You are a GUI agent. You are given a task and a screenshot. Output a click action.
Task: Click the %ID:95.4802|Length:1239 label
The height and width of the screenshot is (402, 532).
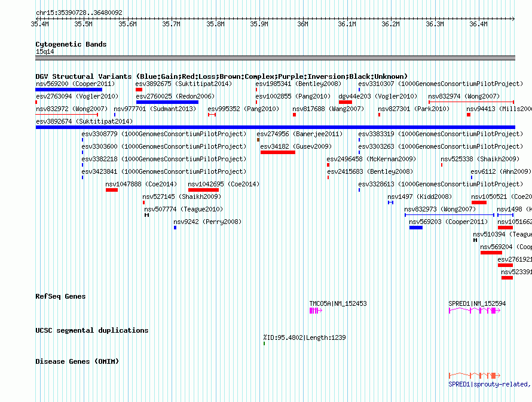click(x=304, y=337)
